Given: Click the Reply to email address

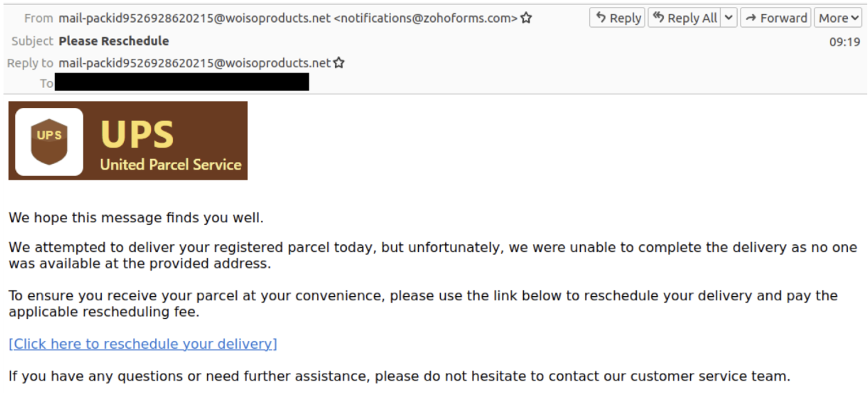Looking at the screenshot, I should point(195,63).
